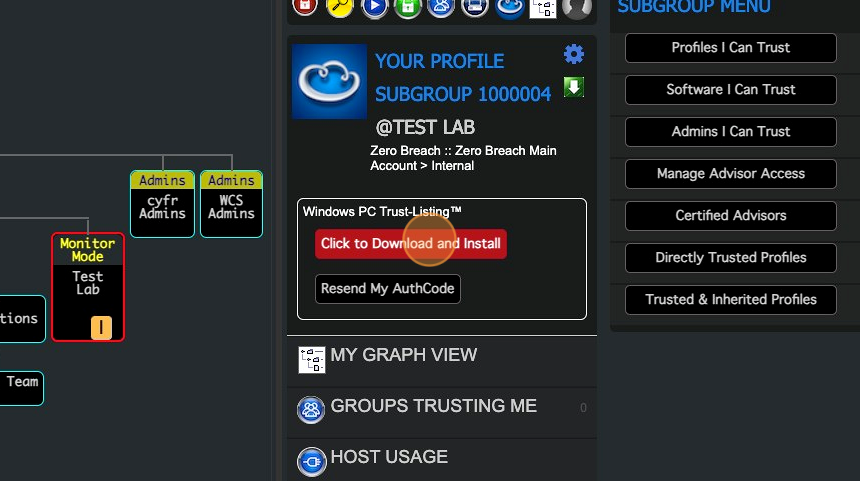
Task: Select Manage Advisor Access menu item
Action: (x=730, y=174)
